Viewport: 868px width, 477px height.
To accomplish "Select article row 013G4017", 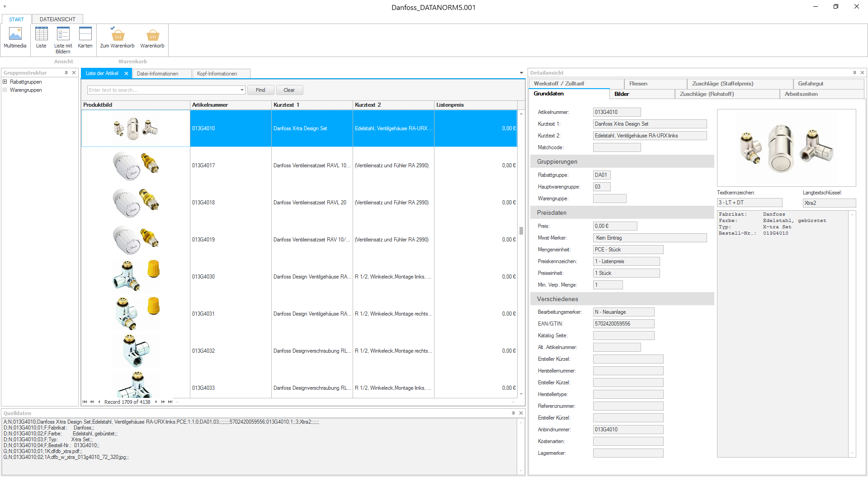I will pos(299,165).
